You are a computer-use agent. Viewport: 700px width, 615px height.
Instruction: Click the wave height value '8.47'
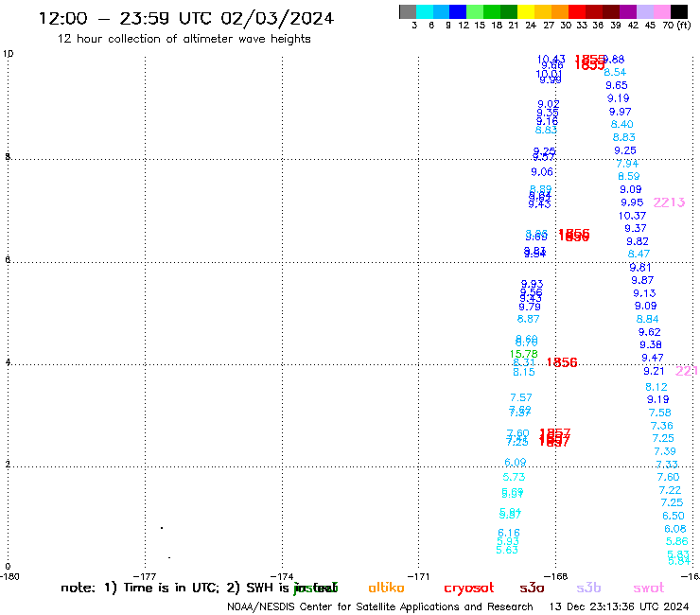[639, 255]
